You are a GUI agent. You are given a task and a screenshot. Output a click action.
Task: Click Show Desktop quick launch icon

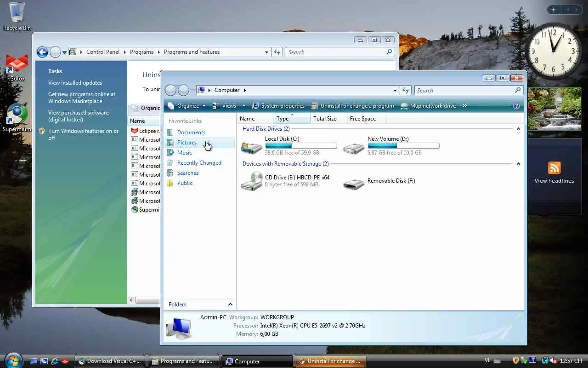point(34,361)
